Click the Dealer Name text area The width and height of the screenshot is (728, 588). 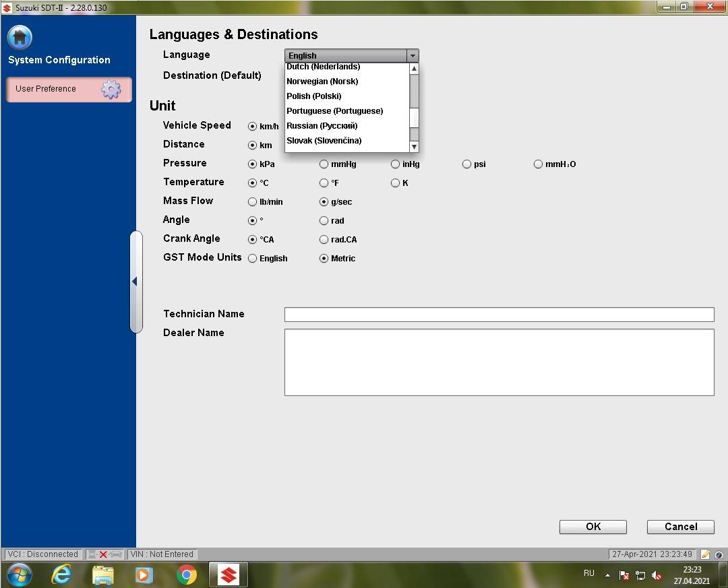(x=499, y=362)
